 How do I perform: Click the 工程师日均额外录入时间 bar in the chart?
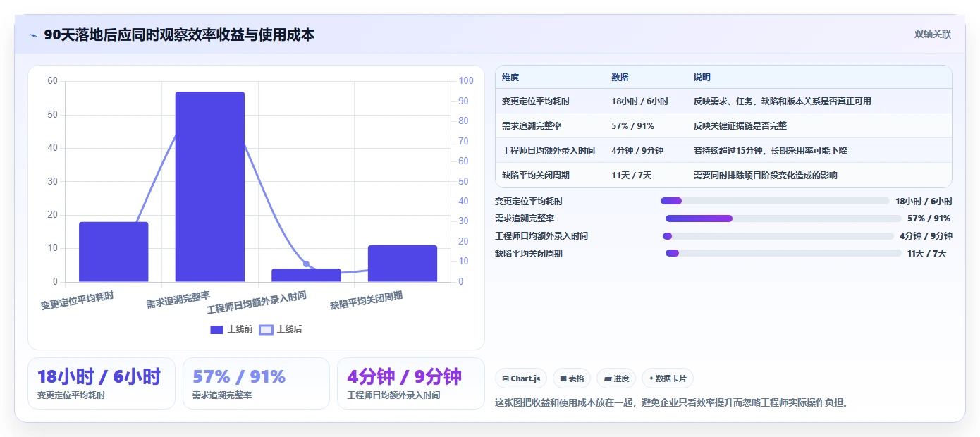[x=306, y=275]
